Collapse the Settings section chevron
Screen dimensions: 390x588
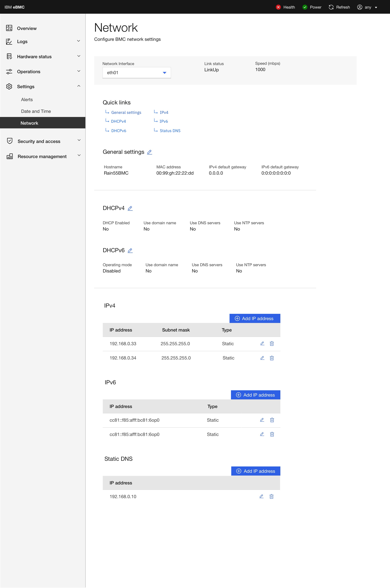79,86
